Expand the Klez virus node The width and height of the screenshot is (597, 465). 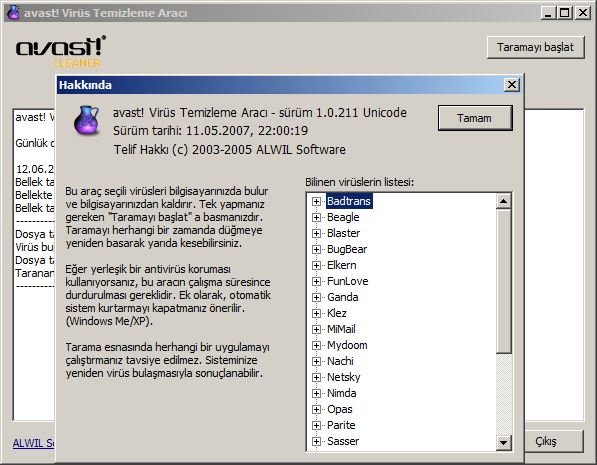click(316, 313)
